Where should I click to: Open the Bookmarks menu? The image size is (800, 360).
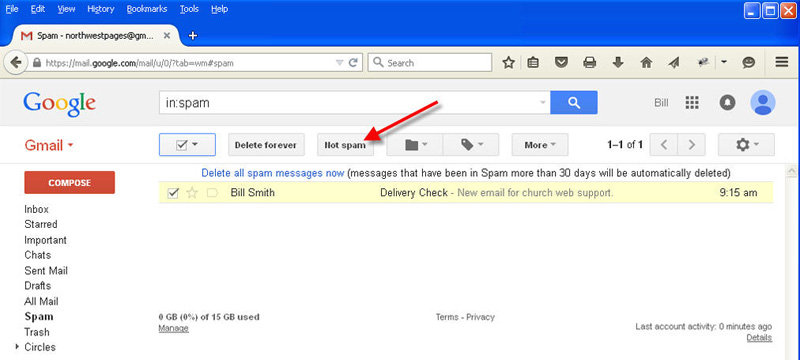pos(147,9)
